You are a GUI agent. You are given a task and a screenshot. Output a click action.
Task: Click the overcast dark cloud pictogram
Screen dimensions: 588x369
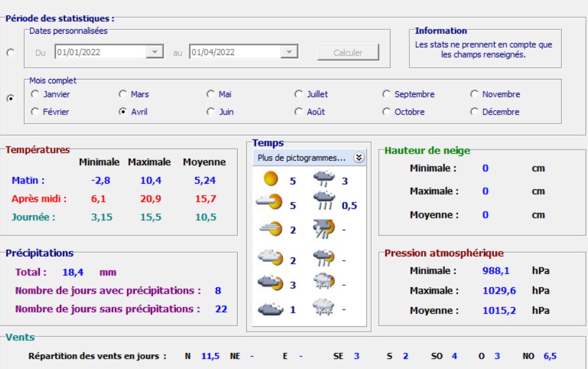pyautogui.click(x=270, y=309)
